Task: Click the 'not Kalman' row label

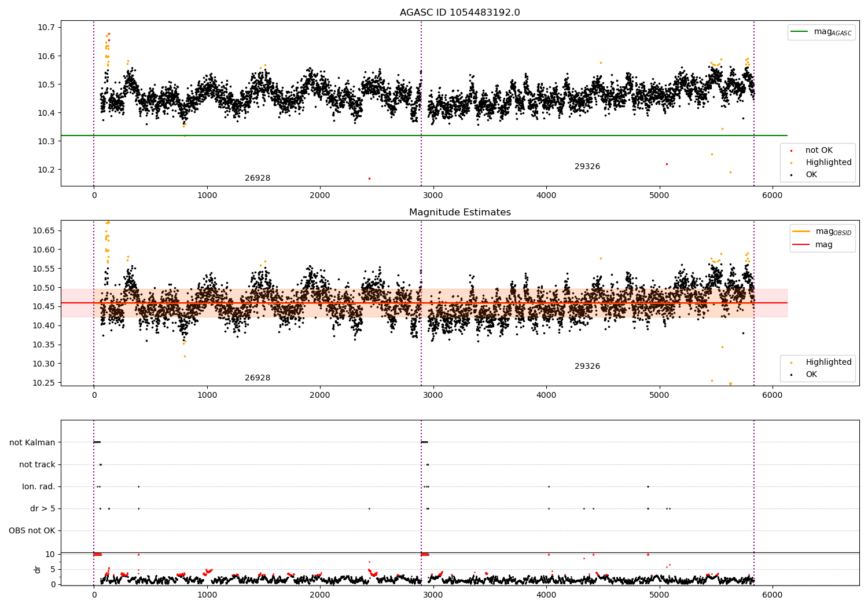Action: click(32, 442)
